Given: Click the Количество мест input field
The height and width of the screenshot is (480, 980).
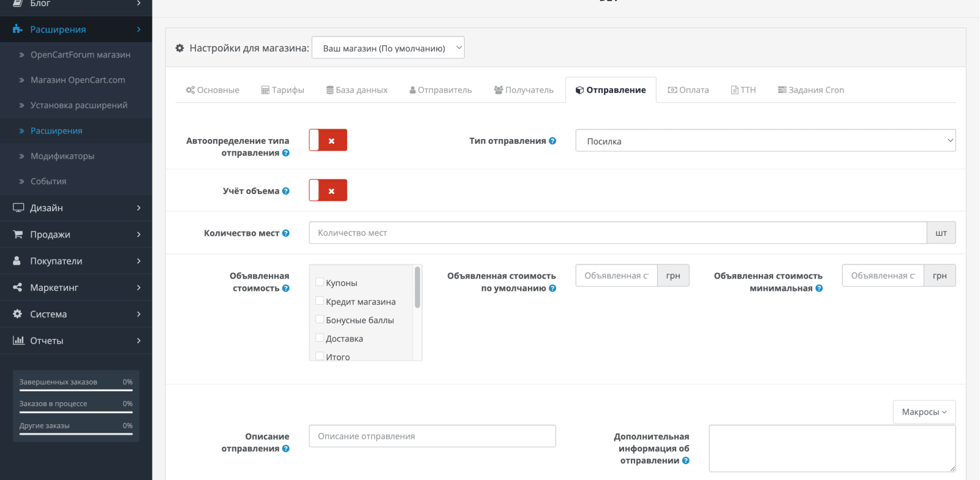Looking at the screenshot, I should tap(617, 233).
